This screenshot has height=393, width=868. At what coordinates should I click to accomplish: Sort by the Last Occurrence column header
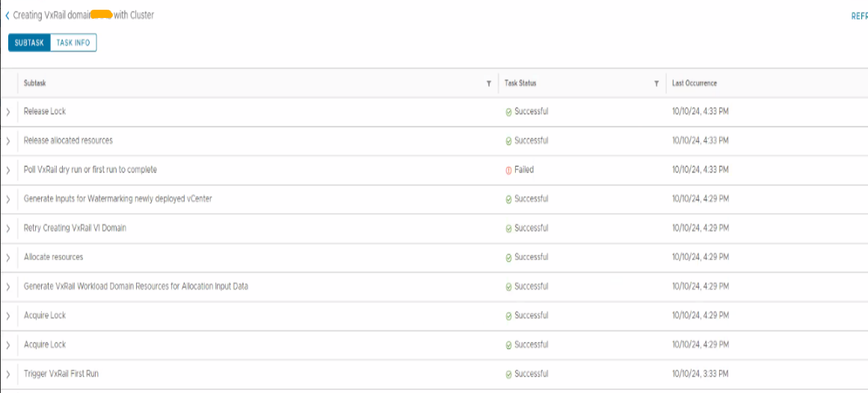click(695, 84)
